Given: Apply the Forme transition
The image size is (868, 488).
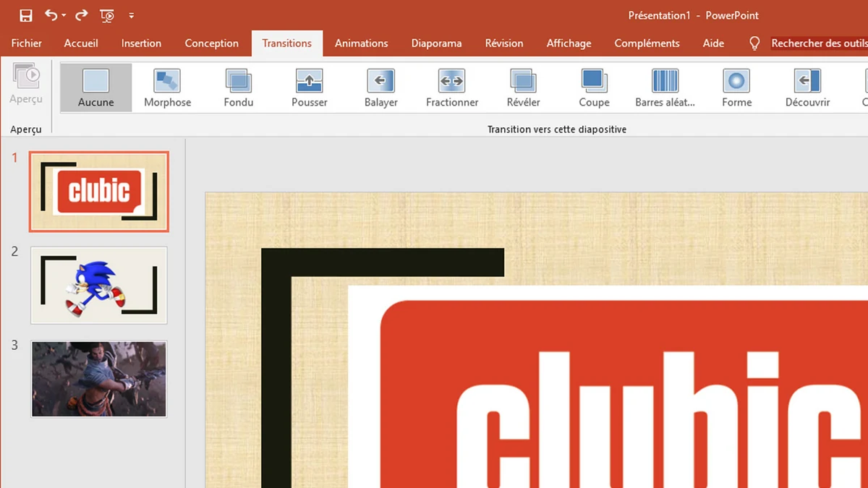Looking at the screenshot, I should (x=736, y=87).
